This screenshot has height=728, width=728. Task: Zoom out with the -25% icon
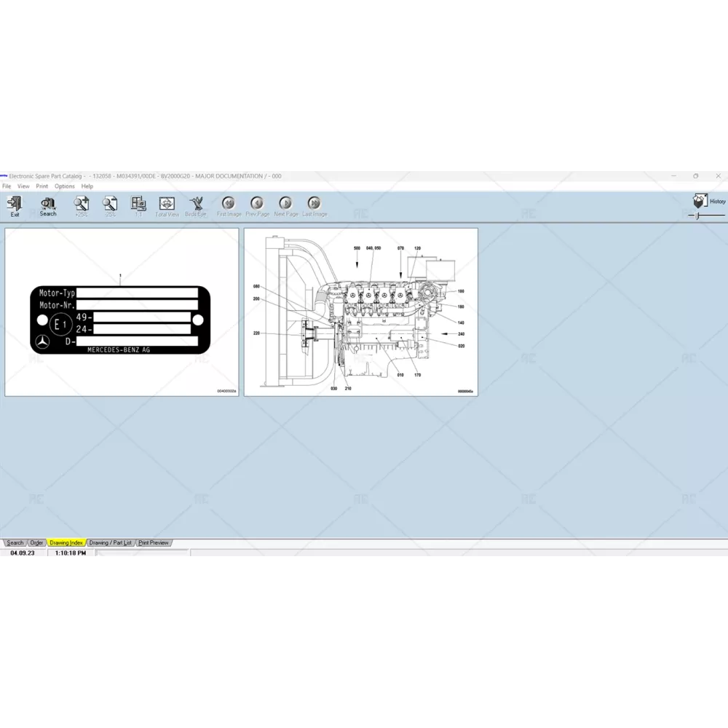110,204
